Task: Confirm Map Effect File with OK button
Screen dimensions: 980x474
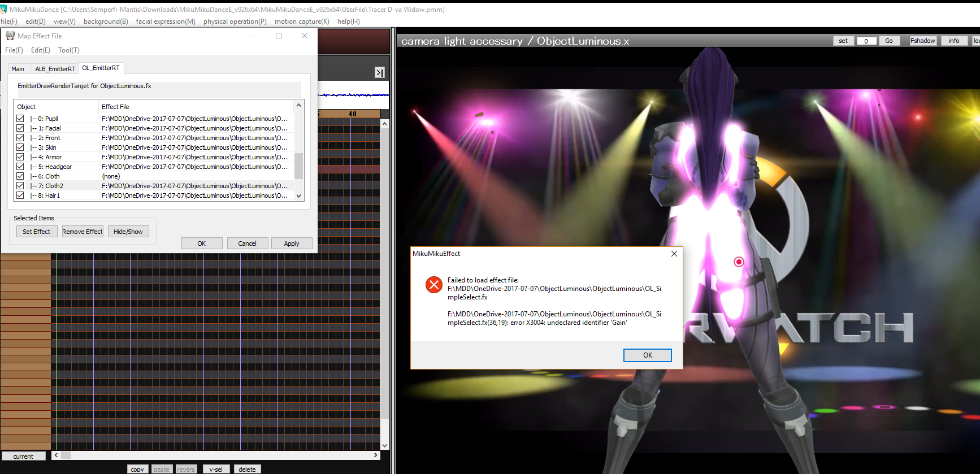Action: point(202,243)
